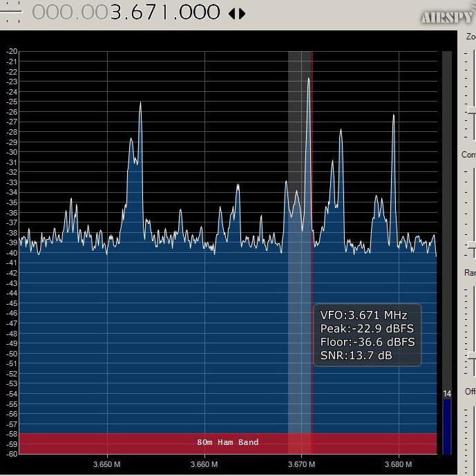476x476 pixels.
Task: Click the Range slider thumb
Action: pos(472,356)
